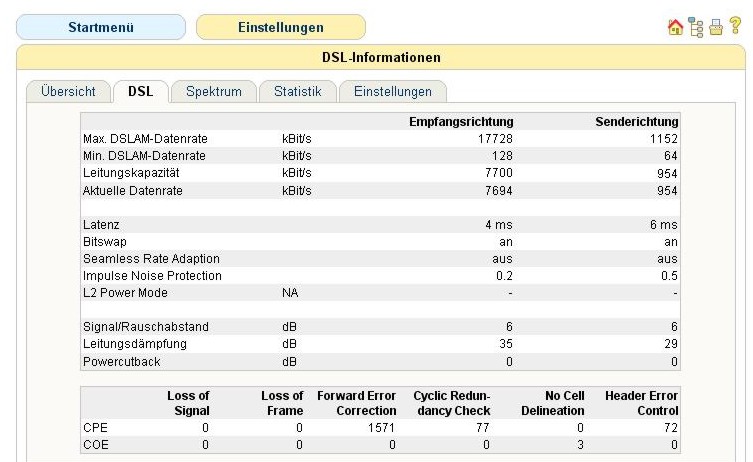
Task: Select the Max. DSLAM-Datenrate row label
Action: 145,139
